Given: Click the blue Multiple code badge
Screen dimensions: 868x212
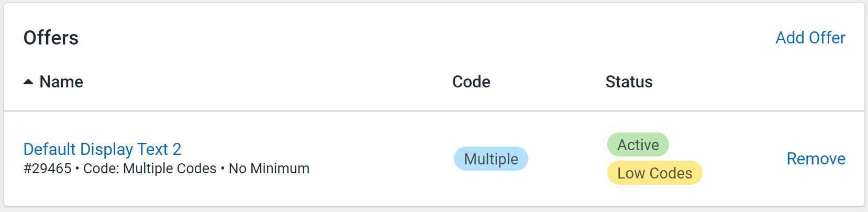Looking at the screenshot, I should pyautogui.click(x=491, y=159).
